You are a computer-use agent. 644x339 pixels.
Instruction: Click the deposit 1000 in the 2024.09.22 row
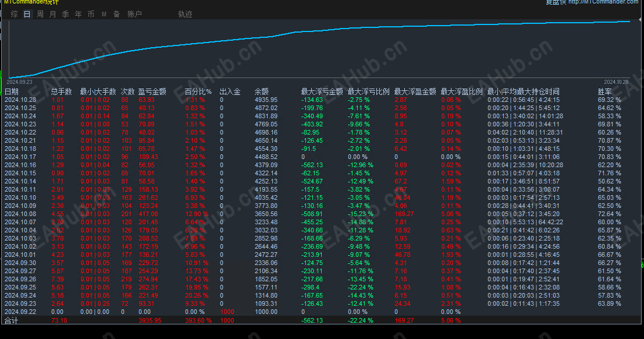227,312
